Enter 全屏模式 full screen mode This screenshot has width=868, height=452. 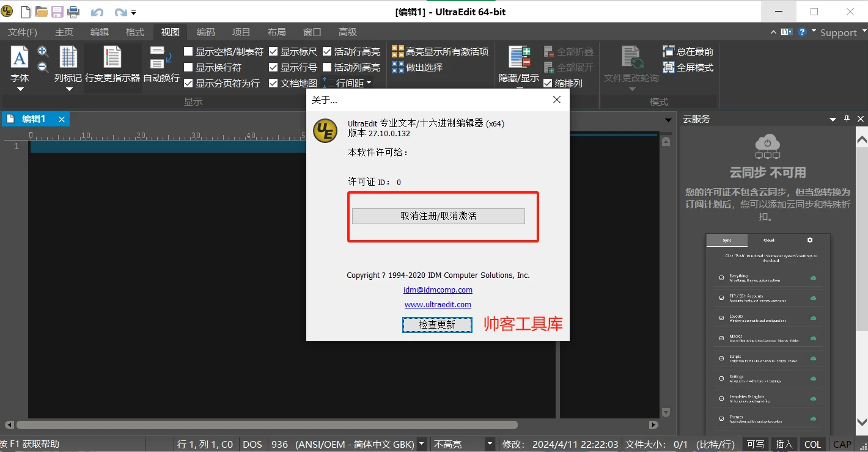(x=688, y=68)
